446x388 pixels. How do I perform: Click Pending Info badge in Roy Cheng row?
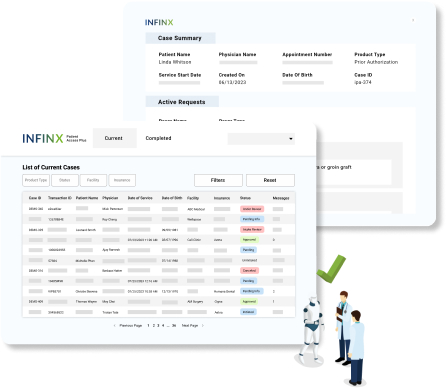(252, 219)
